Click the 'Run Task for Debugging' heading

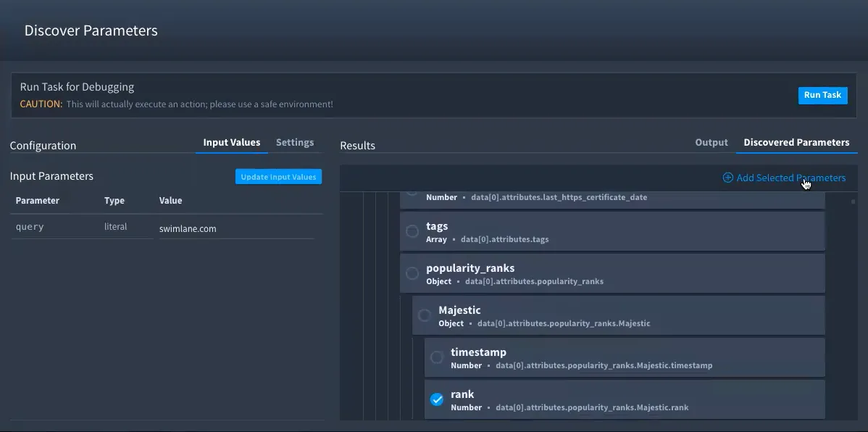[x=77, y=87]
